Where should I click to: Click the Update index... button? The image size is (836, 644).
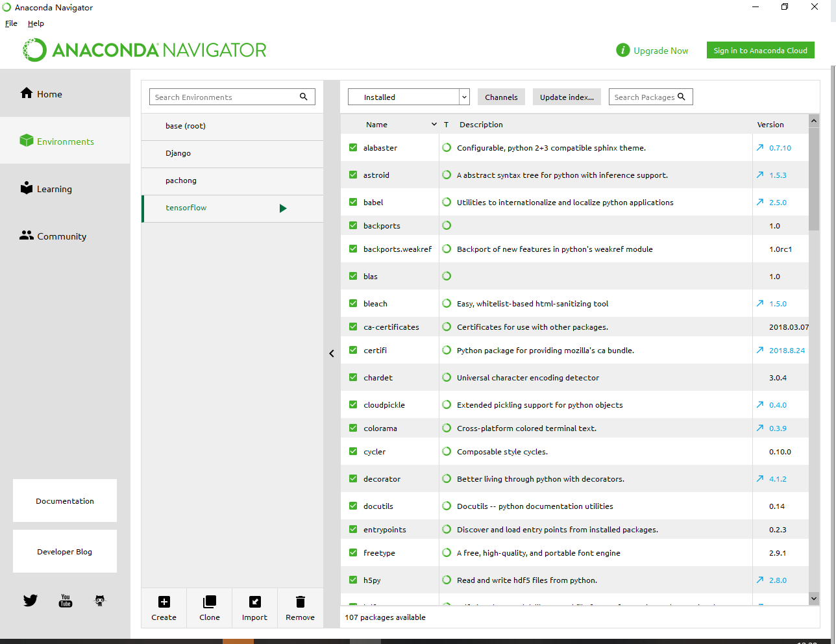[x=567, y=97]
